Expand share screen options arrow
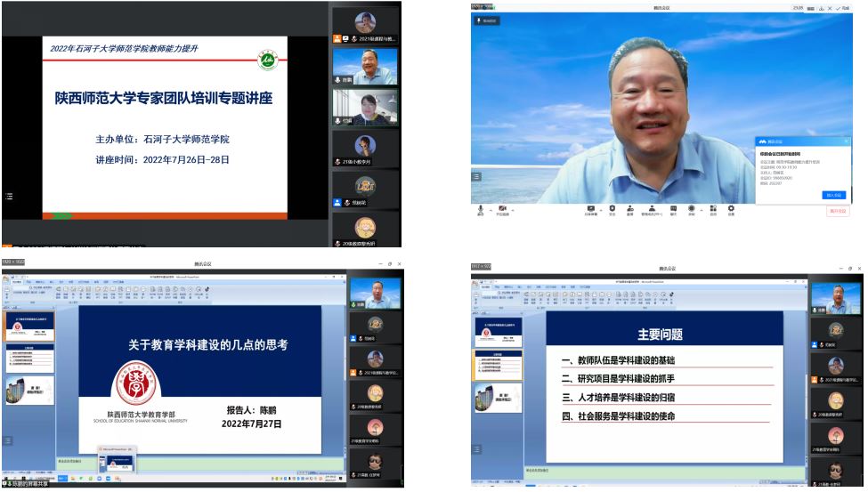The width and height of the screenshot is (868, 492). pyautogui.click(x=601, y=210)
